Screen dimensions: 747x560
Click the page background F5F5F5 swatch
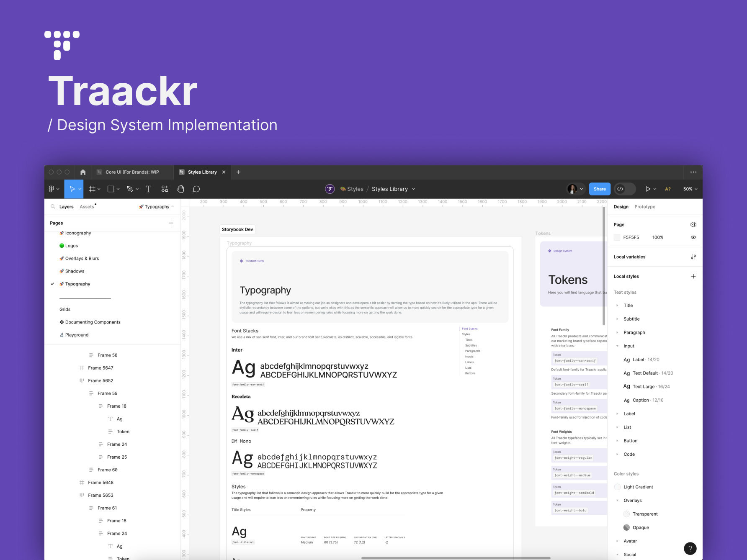tap(617, 237)
